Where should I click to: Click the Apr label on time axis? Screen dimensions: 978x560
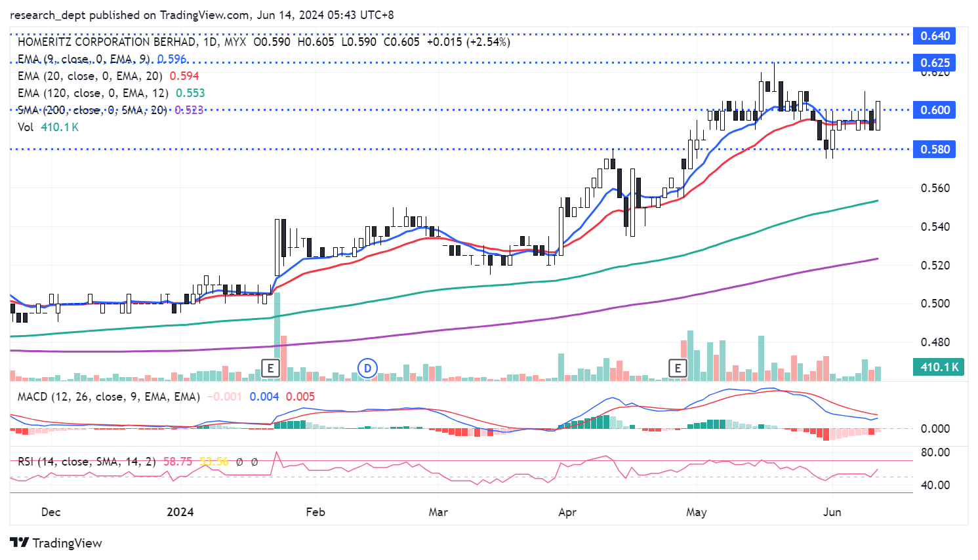coord(567,512)
